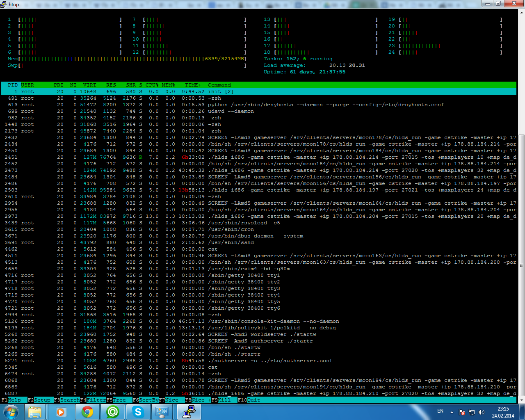Open F6 SortBy column chooser
Screen dimensions: 525x420
point(146,400)
